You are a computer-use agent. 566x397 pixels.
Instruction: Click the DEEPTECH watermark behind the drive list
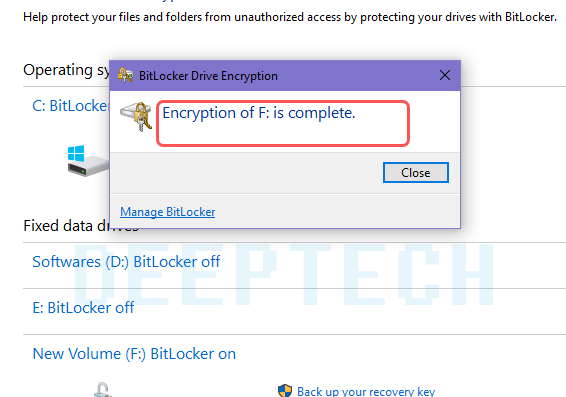[x=283, y=274]
